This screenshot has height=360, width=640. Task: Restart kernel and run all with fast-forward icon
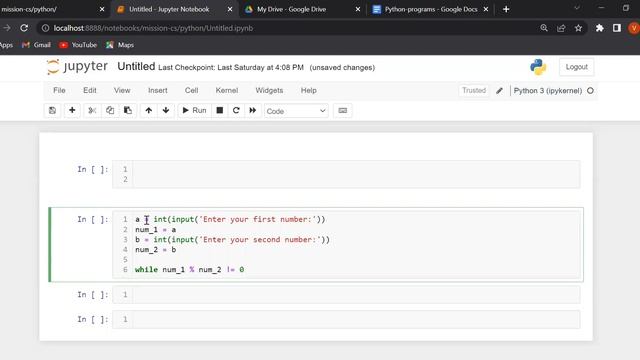[x=253, y=111]
